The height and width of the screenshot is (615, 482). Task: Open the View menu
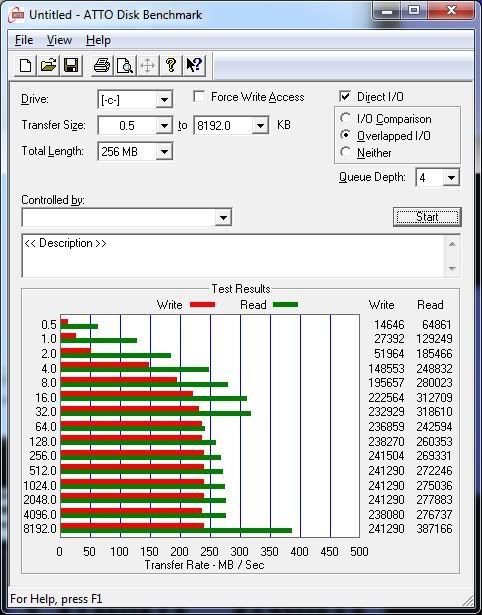tap(59, 40)
